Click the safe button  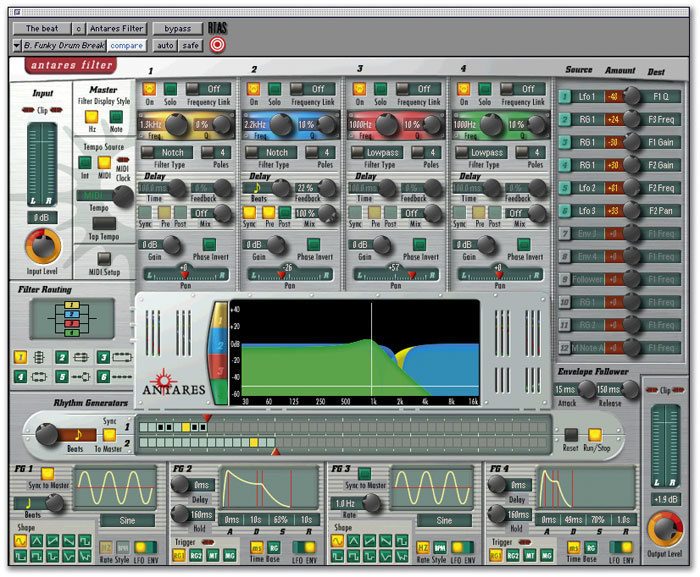(x=191, y=45)
